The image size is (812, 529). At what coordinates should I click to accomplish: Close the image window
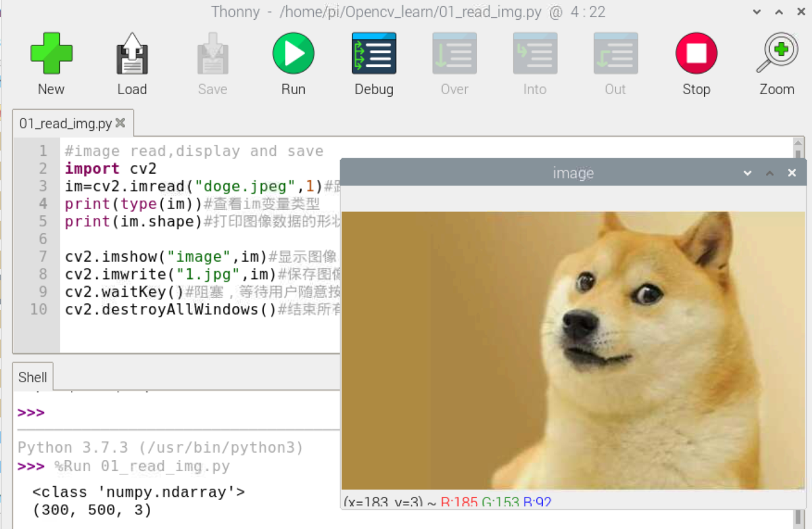pyautogui.click(x=792, y=172)
